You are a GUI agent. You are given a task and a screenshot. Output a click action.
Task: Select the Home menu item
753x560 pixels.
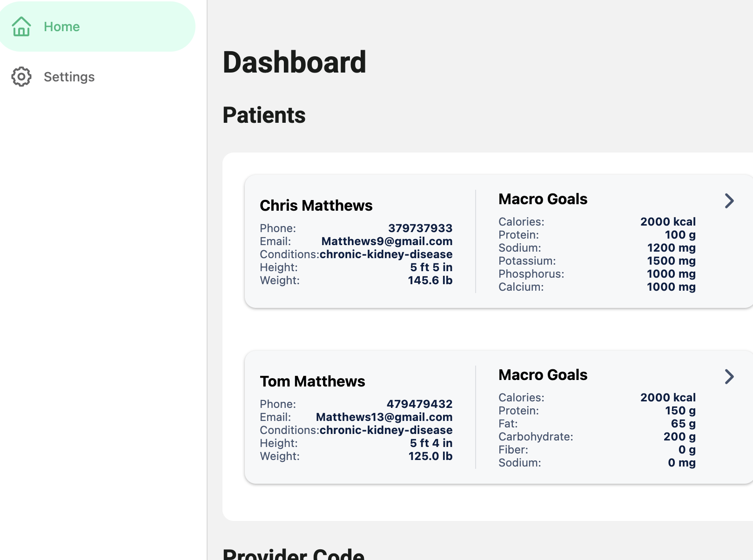click(x=97, y=27)
